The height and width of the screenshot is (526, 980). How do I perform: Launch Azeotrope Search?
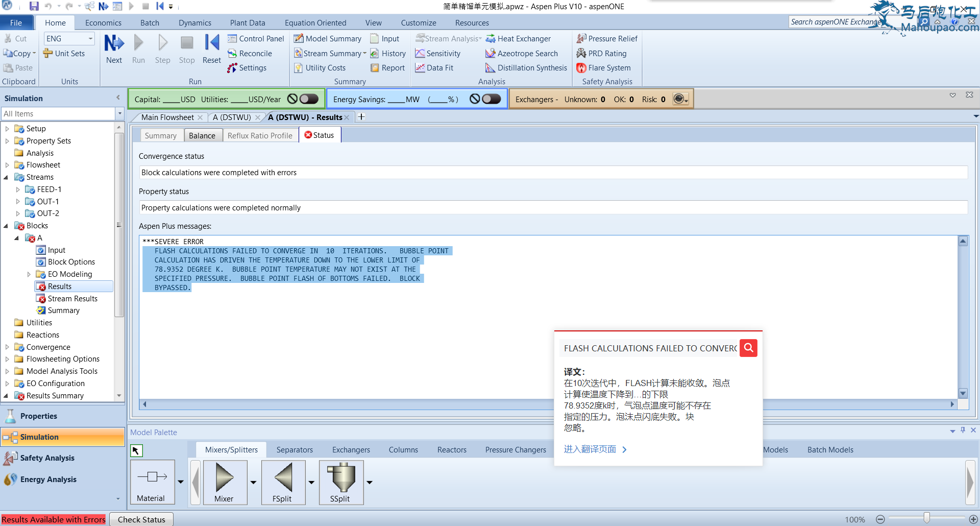coord(521,54)
